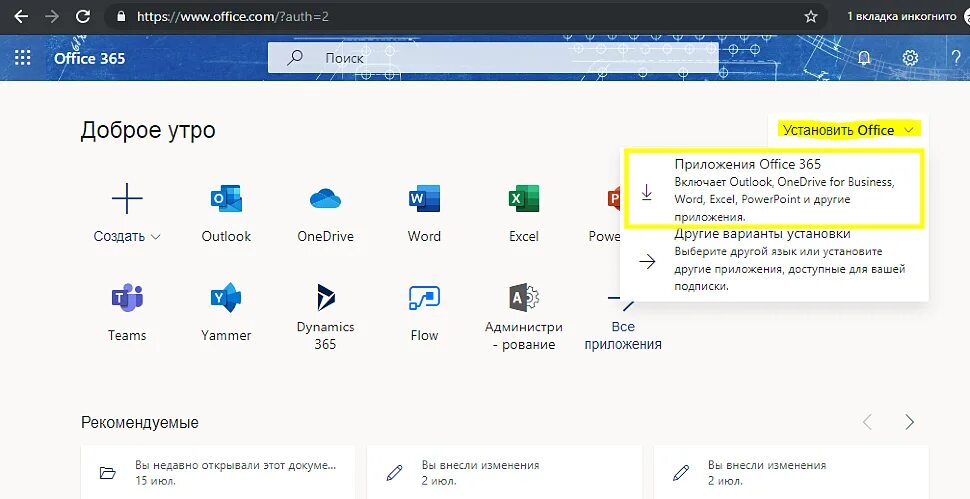
Task: Select Приложения Office 365 install option
Action: [774, 189]
